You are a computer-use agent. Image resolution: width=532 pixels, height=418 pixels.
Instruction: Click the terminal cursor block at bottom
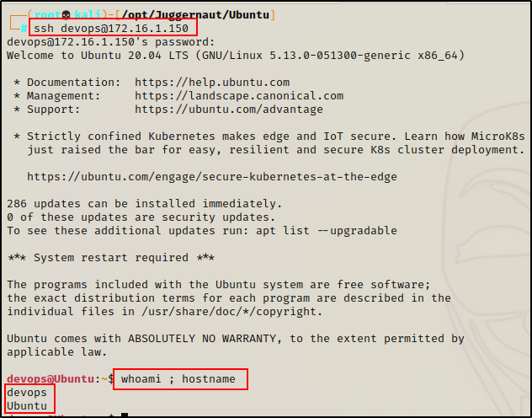(x=124, y=415)
